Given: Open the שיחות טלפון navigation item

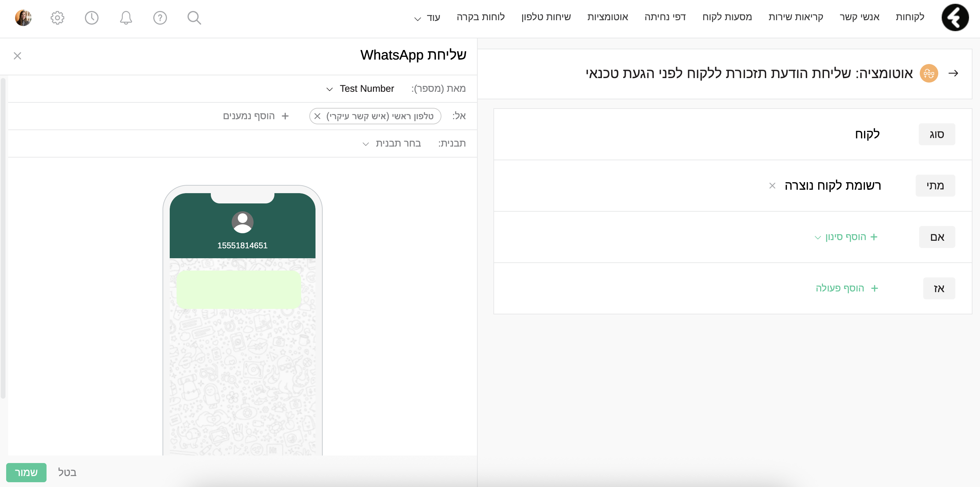Looking at the screenshot, I should [546, 17].
